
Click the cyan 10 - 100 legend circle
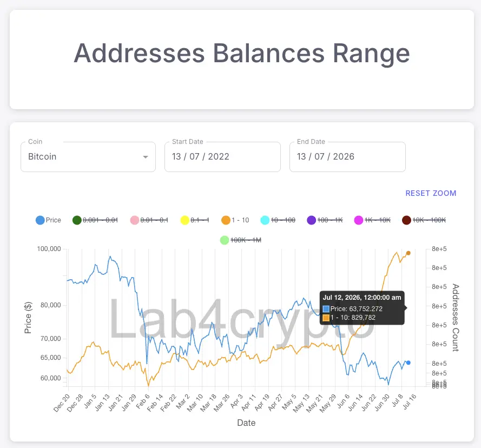coord(265,220)
